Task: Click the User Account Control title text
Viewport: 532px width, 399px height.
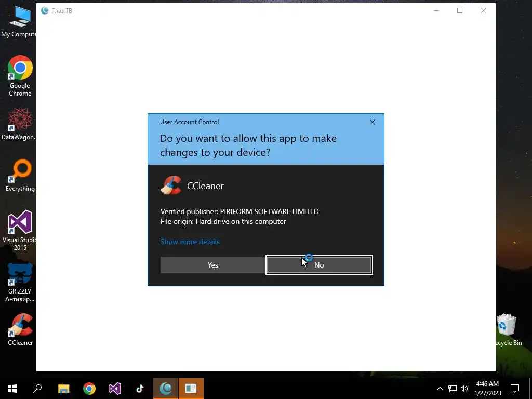Action: click(x=189, y=122)
